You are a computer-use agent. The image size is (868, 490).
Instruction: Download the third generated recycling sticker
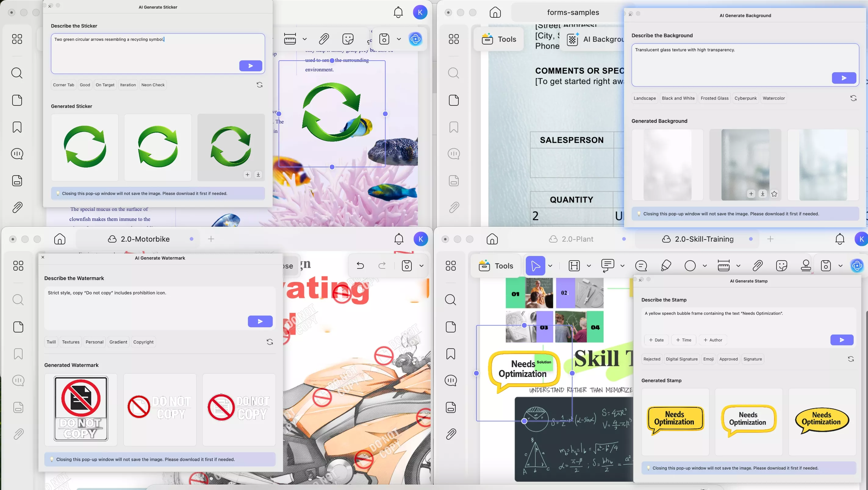(258, 174)
